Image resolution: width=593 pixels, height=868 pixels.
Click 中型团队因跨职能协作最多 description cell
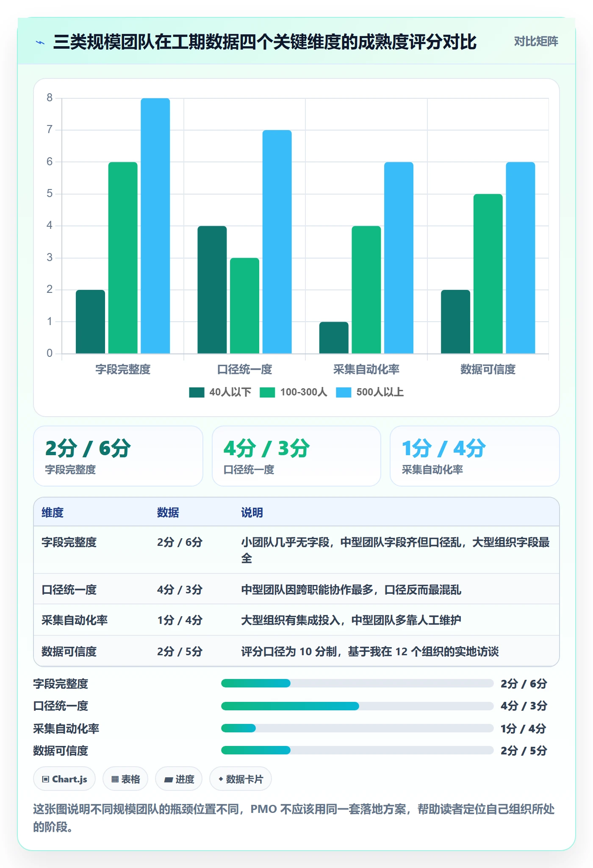click(351, 590)
